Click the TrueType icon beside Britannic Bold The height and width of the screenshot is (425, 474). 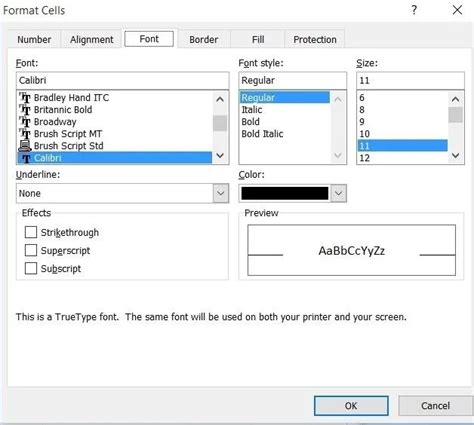pos(25,110)
